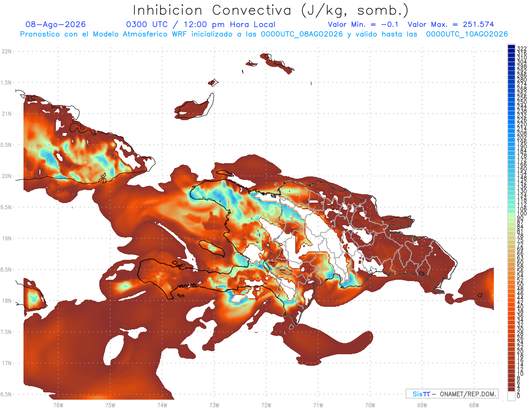Click the "250" color scale value
532x411 pixels.
tap(521, 102)
